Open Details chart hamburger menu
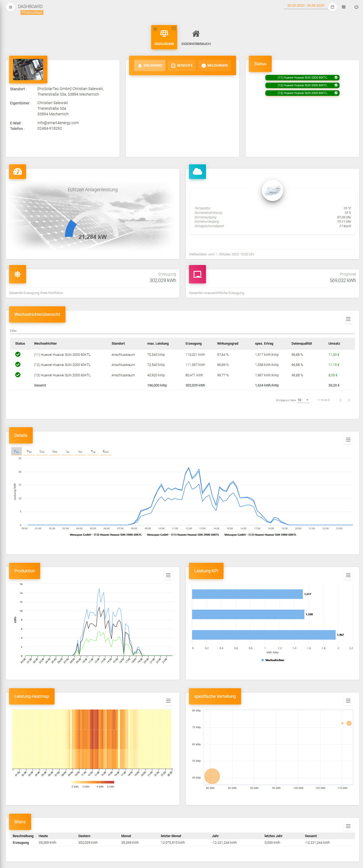 (348, 440)
